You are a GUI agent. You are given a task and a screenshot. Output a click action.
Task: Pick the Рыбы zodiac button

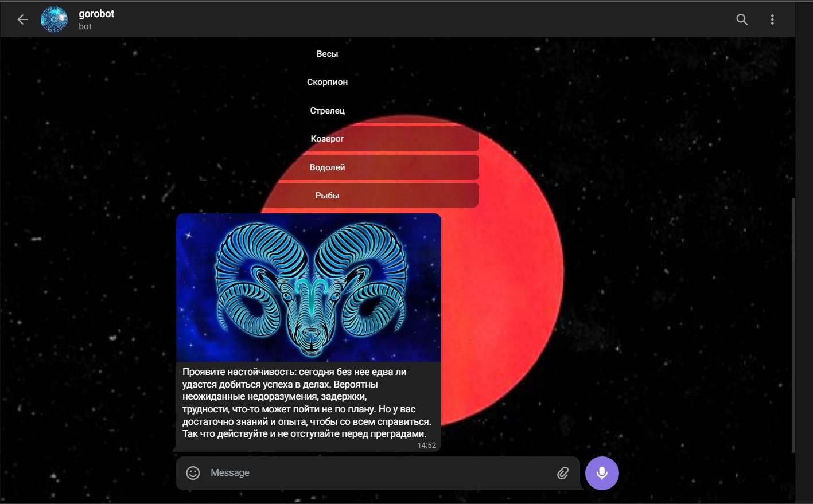(327, 196)
